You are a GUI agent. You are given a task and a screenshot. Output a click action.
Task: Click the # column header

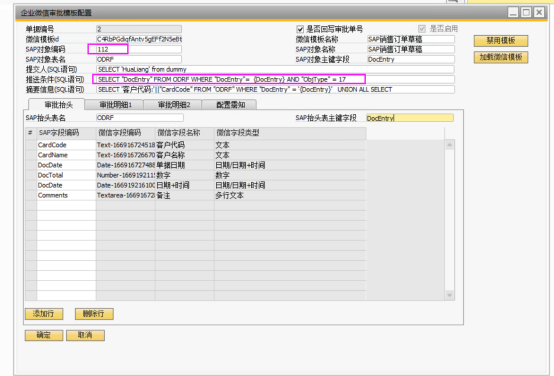click(31, 133)
